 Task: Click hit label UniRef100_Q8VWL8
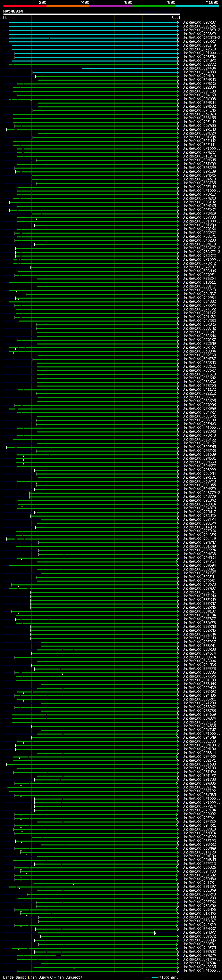coord(199,829)
